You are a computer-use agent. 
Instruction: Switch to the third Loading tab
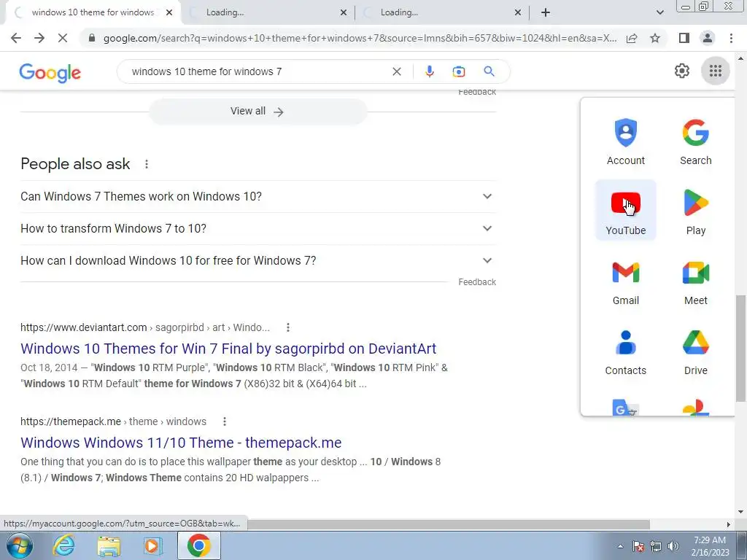pos(441,12)
